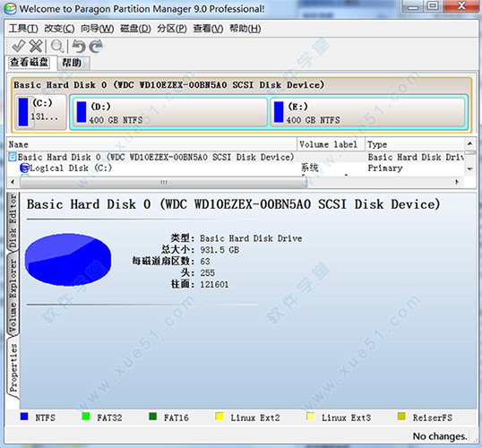482x448 pixels.
Task: Click the list's scroll up arrow
Action: (x=469, y=143)
